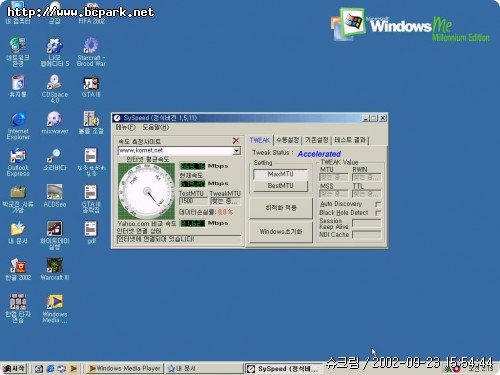Open the first menu in SySpeed menu bar
Screen dimensions: 500x375
(125, 127)
